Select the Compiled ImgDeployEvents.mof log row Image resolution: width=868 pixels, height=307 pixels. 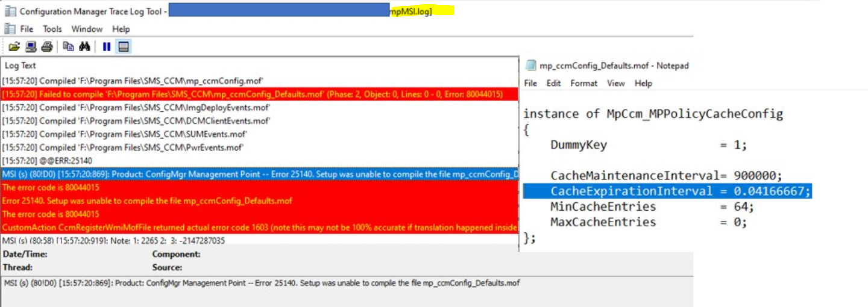pos(259,107)
